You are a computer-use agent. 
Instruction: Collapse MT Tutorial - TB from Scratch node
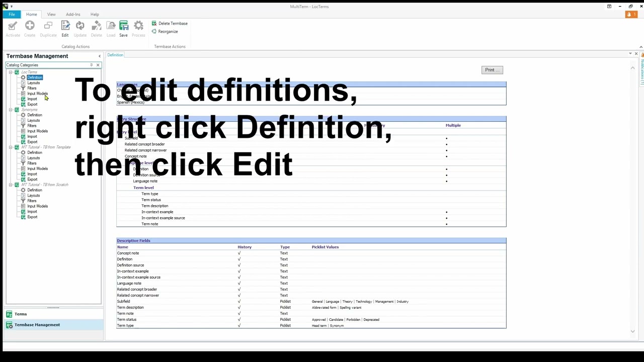[x=10, y=185]
